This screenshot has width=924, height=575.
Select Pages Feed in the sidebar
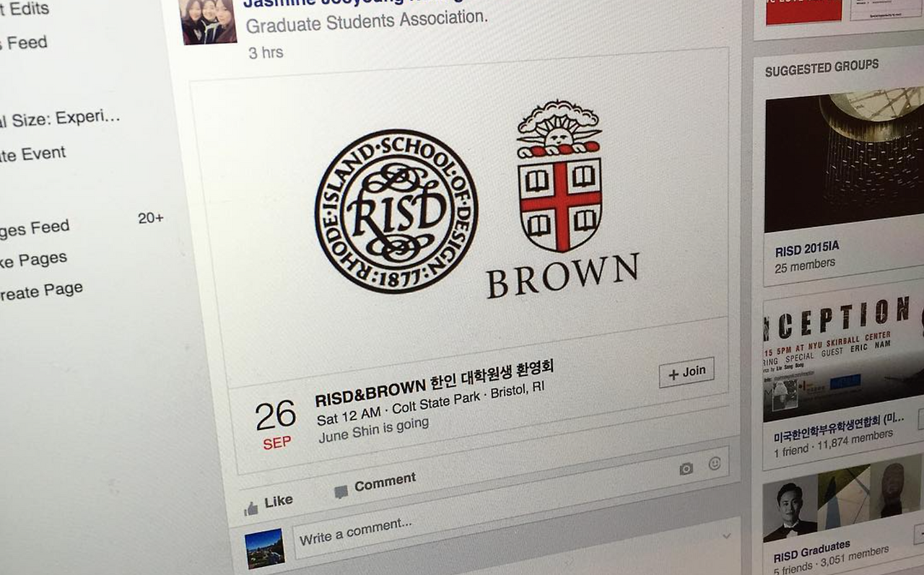tap(35, 229)
